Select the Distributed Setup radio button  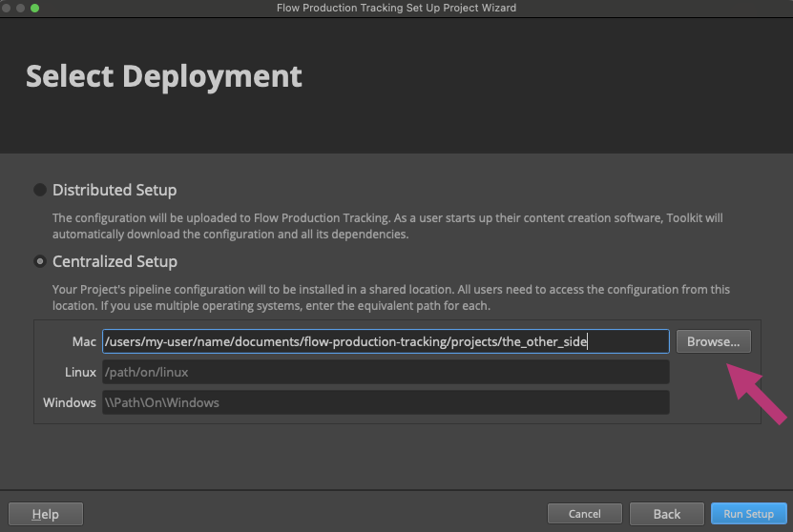(40, 190)
